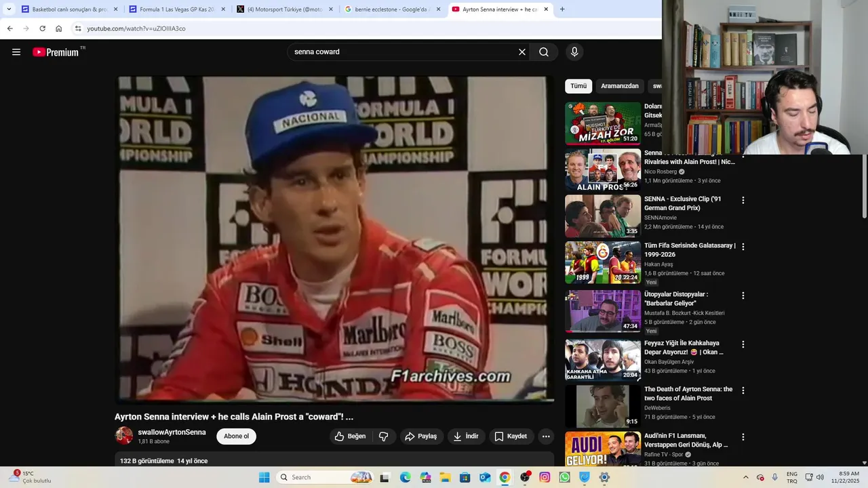Image resolution: width=868 pixels, height=488 pixels.
Task: Open options for Death of Ayrton Senna video
Action: (743, 390)
